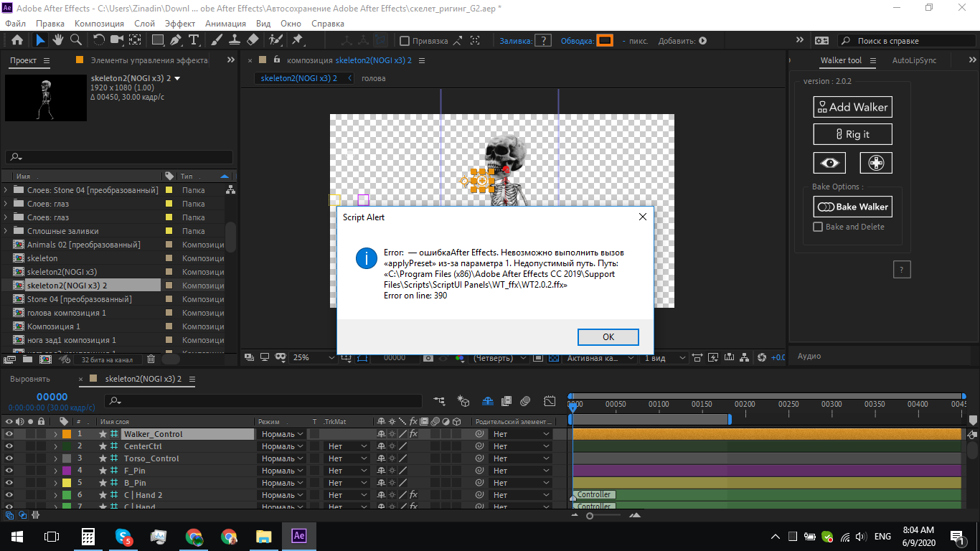This screenshot has width=980, height=551.
Task: Select the Pan Behind anchor point tool
Action: pyautogui.click(x=134, y=40)
